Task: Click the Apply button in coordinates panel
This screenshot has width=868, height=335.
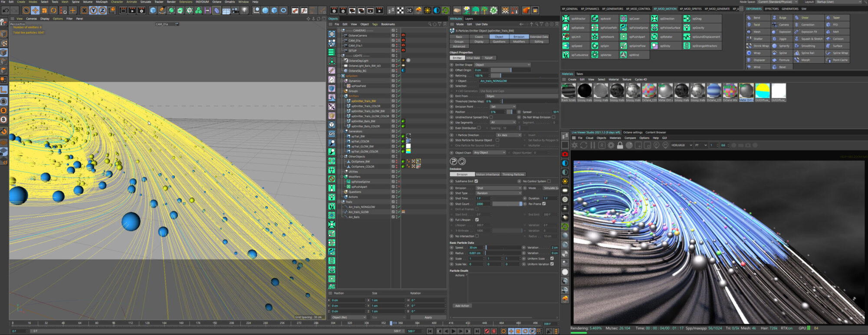Action: [x=428, y=317]
